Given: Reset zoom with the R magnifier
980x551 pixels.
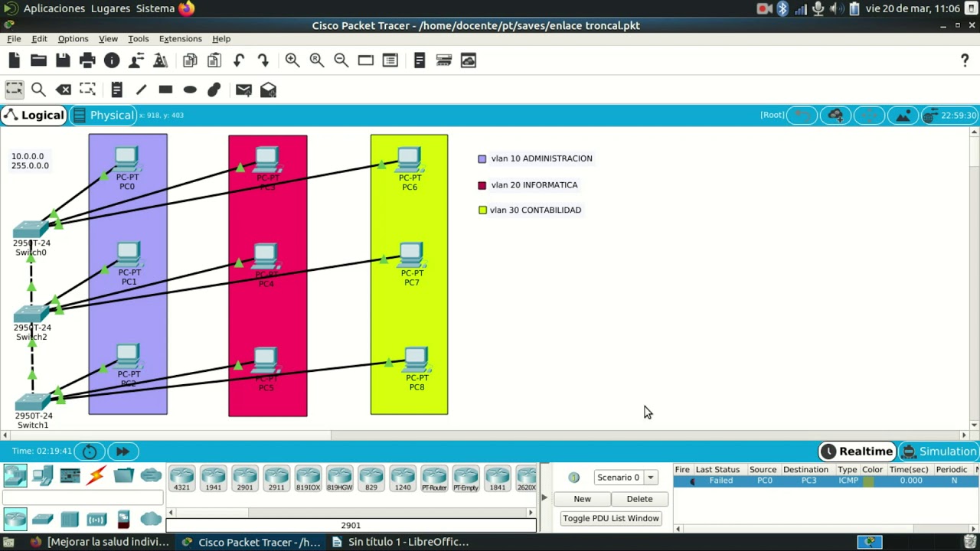Looking at the screenshot, I should pos(317,60).
